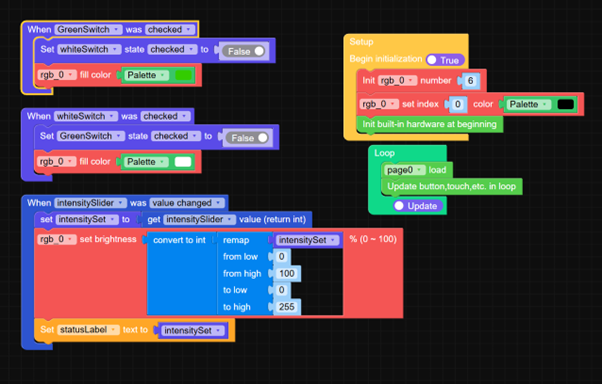The height and width of the screenshot is (384, 602).
Task: Click the green color swatch
Action: click(183, 75)
